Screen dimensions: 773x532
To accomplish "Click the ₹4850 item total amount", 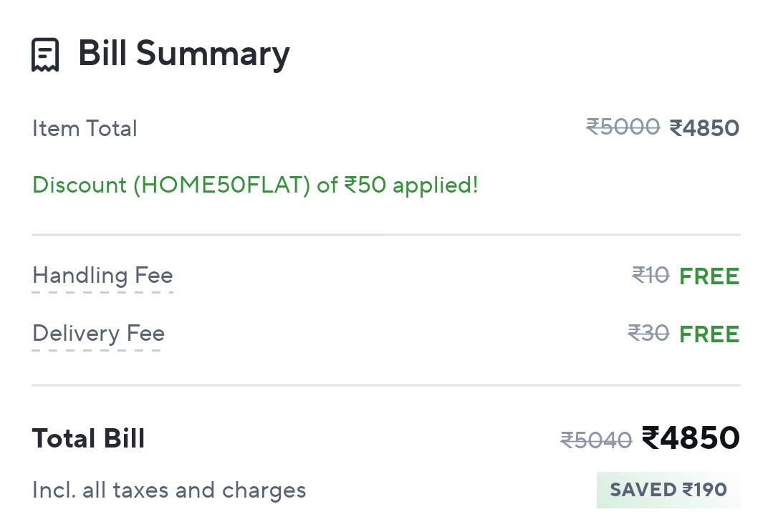I will [704, 128].
